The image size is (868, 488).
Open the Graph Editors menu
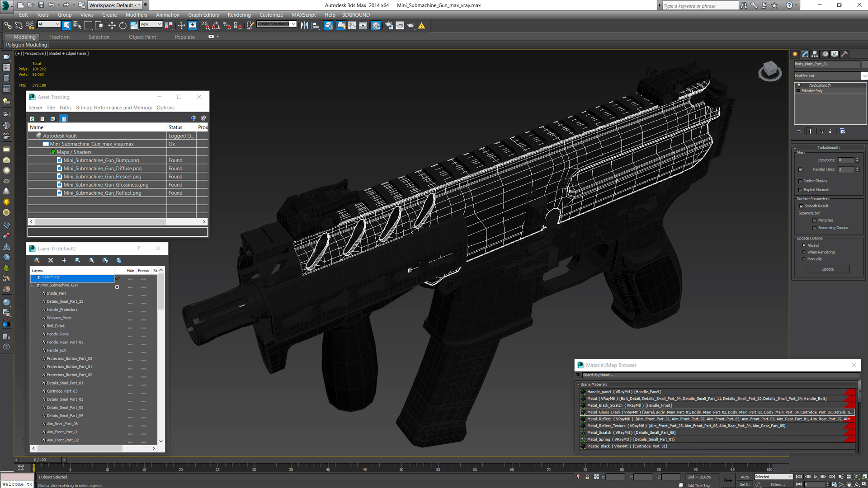(203, 15)
